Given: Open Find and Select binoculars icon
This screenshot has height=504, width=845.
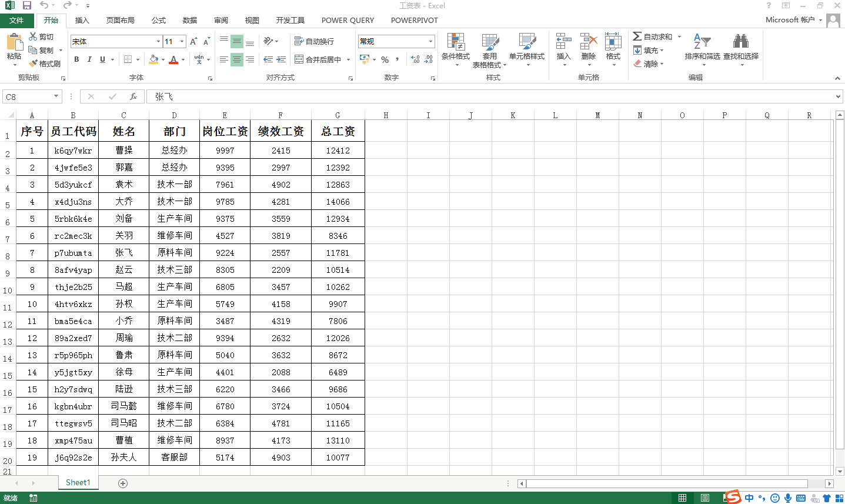Looking at the screenshot, I should [x=740, y=42].
